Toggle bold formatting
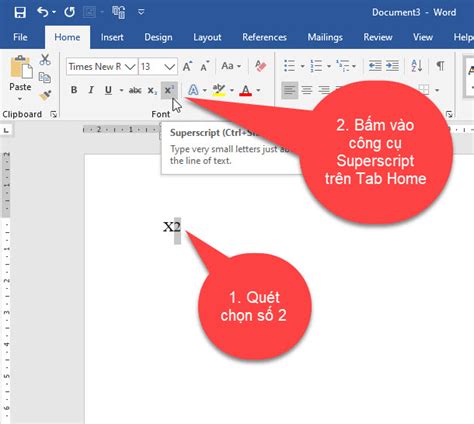 [74, 90]
